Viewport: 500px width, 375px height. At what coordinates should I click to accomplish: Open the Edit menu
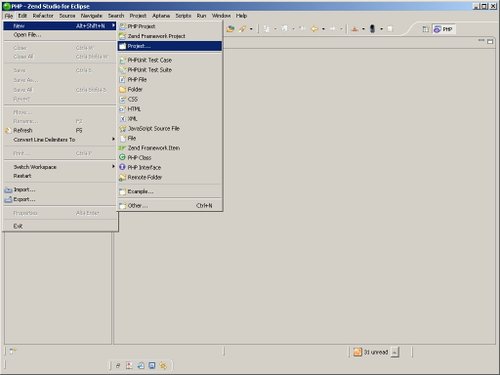pos(22,16)
